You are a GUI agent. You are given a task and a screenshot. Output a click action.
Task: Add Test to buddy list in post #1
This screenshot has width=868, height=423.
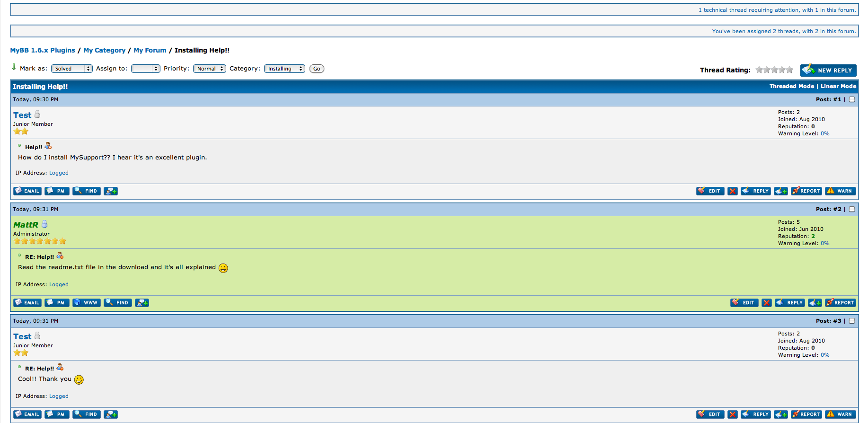click(111, 191)
